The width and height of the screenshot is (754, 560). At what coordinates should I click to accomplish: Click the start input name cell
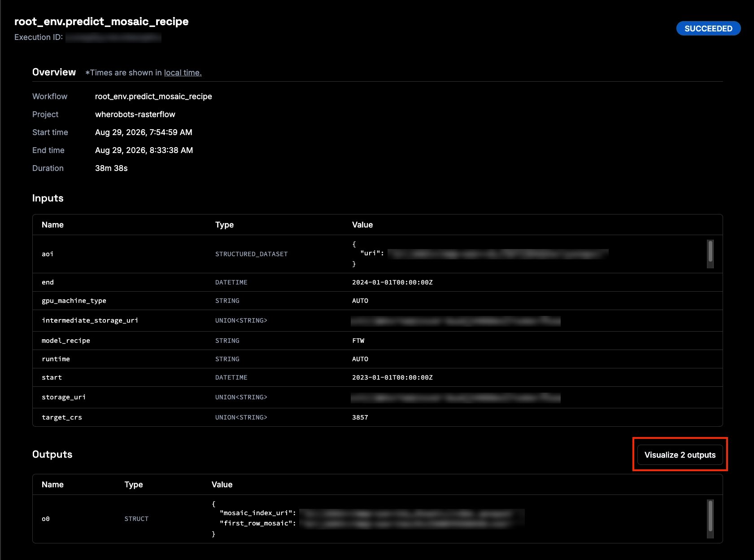(52, 377)
